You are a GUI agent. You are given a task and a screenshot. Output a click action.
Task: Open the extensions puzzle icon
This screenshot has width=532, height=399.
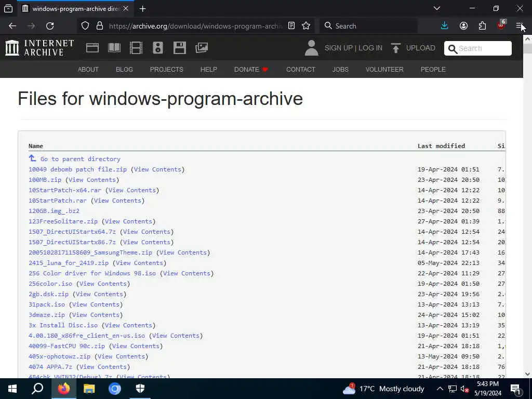(482, 26)
